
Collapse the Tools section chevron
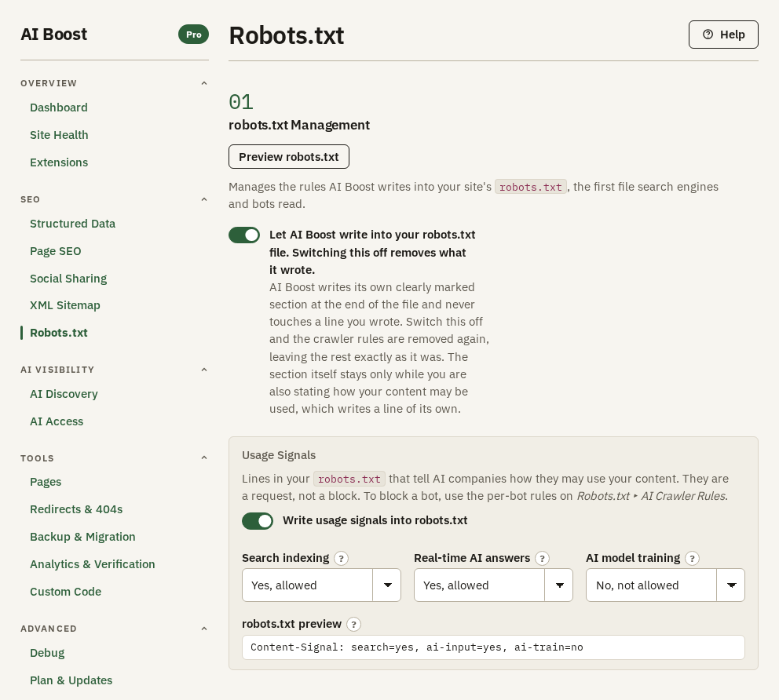pos(203,458)
